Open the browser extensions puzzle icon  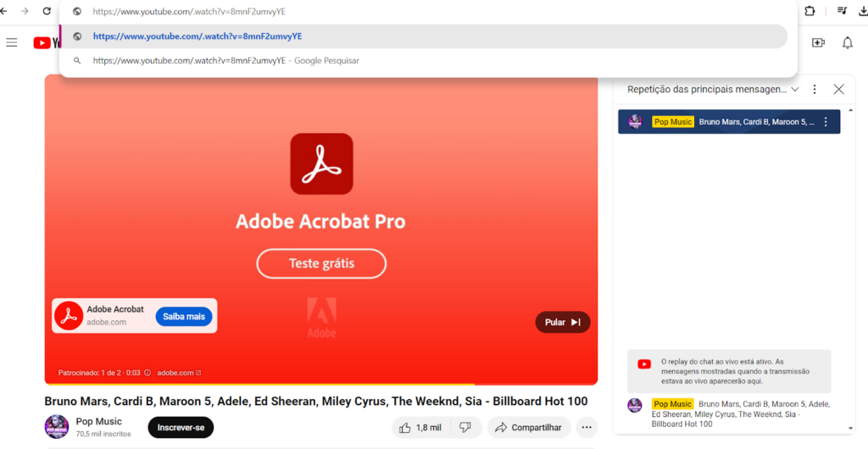click(810, 10)
